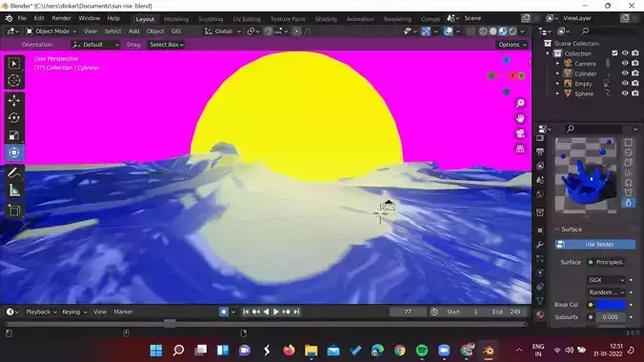
Task: Open the World properties tab
Action: (x=540, y=194)
